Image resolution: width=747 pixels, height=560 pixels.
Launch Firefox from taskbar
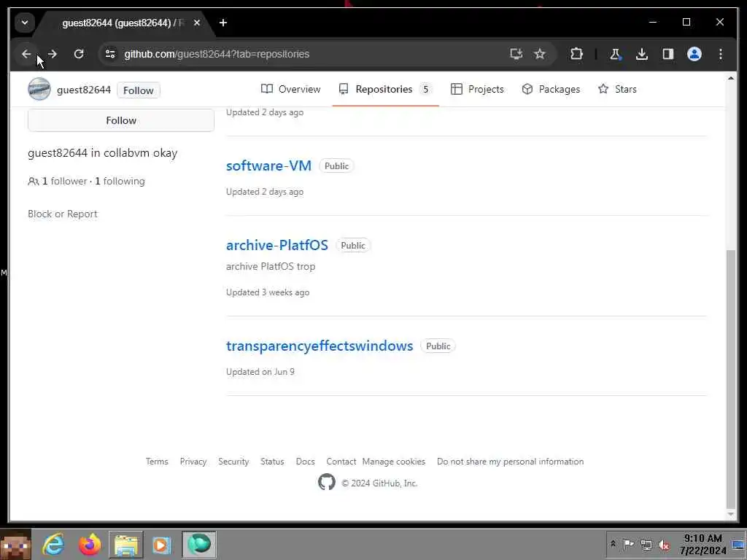[x=90, y=544]
